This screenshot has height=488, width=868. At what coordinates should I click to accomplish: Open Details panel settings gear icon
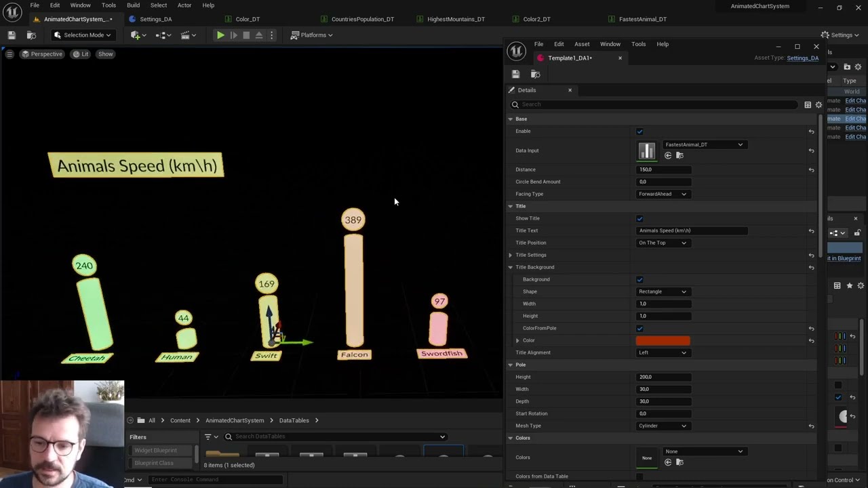[818, 104]
